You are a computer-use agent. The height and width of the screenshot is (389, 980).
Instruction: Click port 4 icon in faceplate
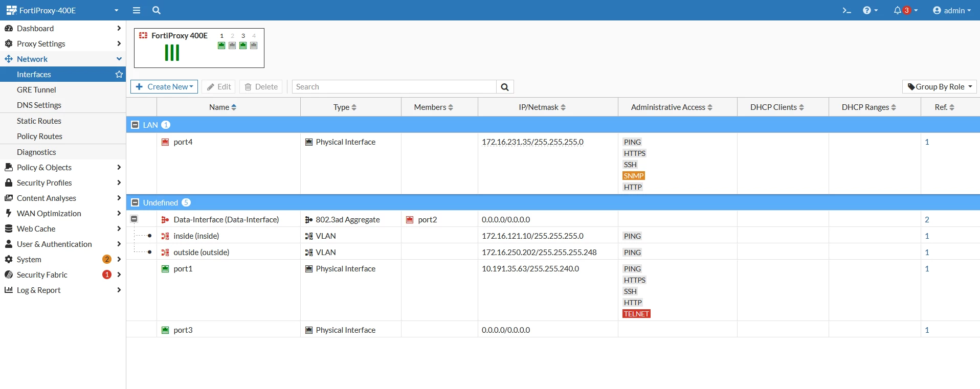[x=254, y=45]
